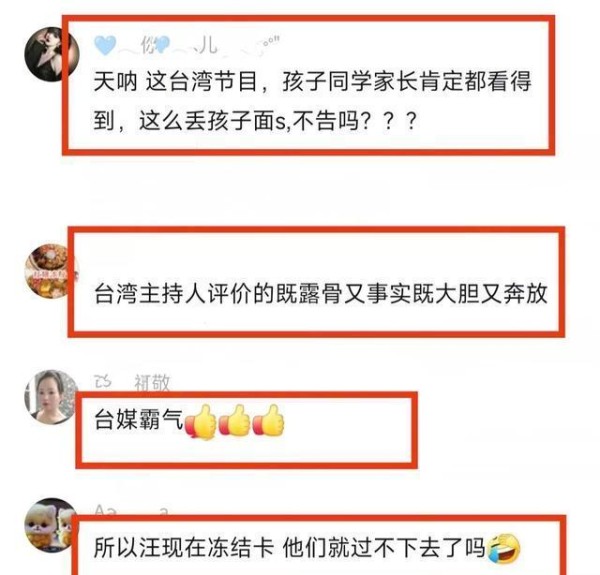Click the middle thumbs-up emoji
The image size is (600, 575).
235,420
